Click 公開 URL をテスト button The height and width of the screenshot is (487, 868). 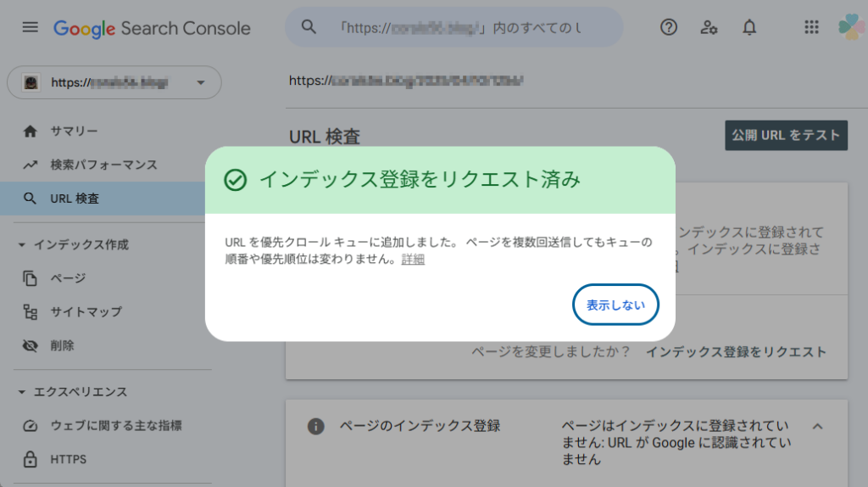pos(786,135)
